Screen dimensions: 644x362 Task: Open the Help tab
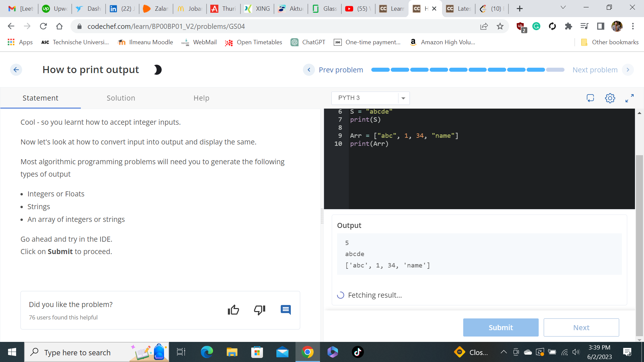point(201,98)
